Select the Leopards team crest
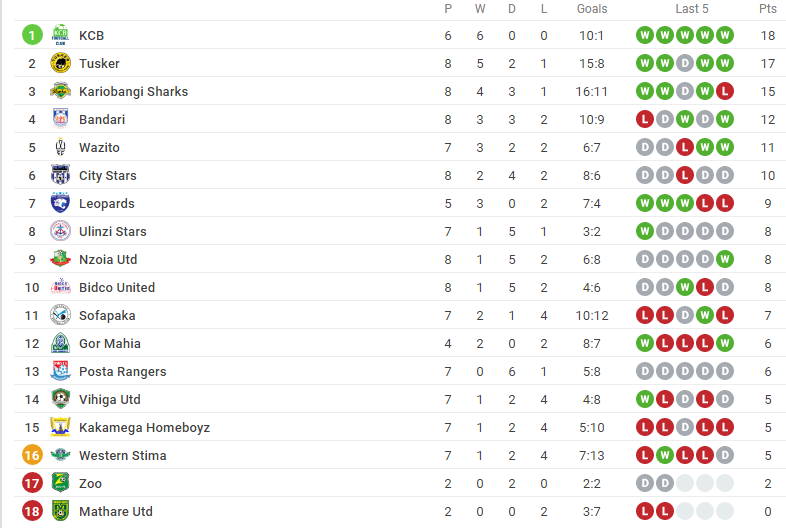 pos(60,203)
